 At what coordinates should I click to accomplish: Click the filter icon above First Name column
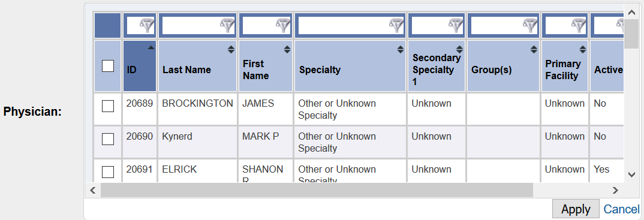coord(283,26)
